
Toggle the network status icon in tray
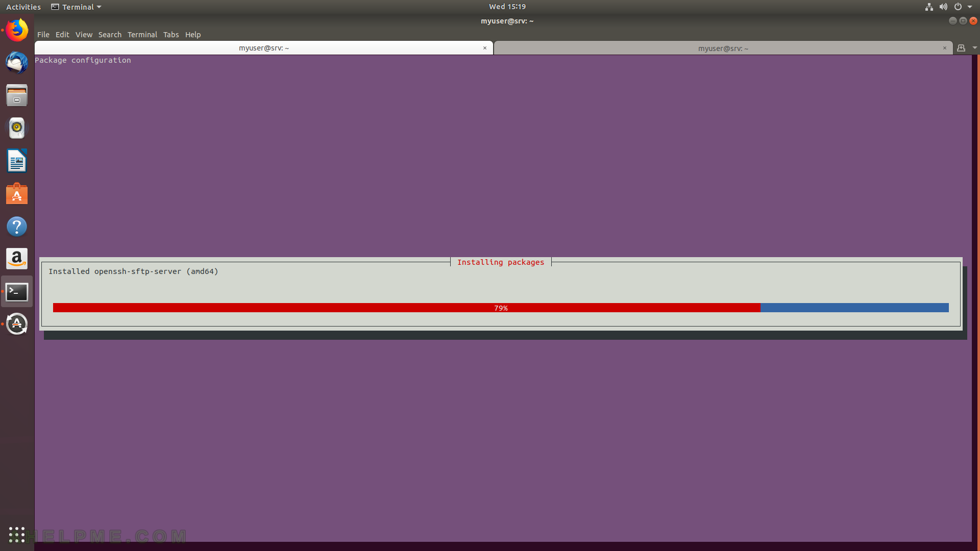pyautogui.click(x=929, y=7)
